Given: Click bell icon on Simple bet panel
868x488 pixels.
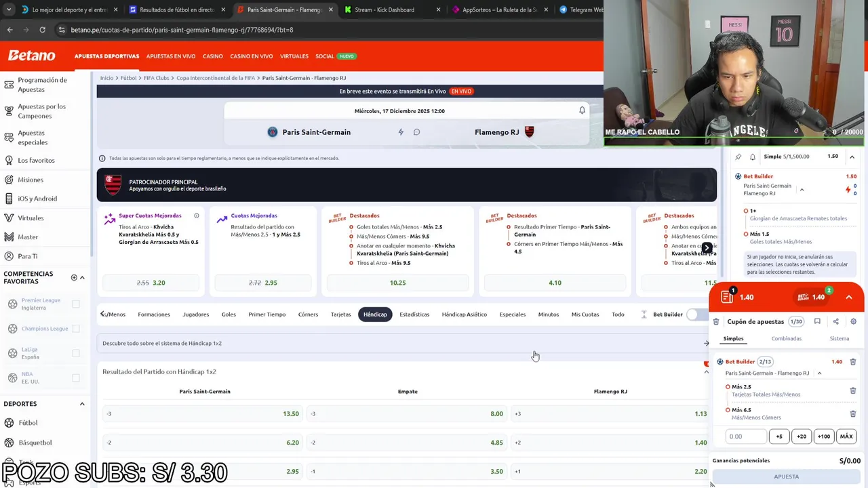Looking at the screenshot, I should (x=753, y=157).
